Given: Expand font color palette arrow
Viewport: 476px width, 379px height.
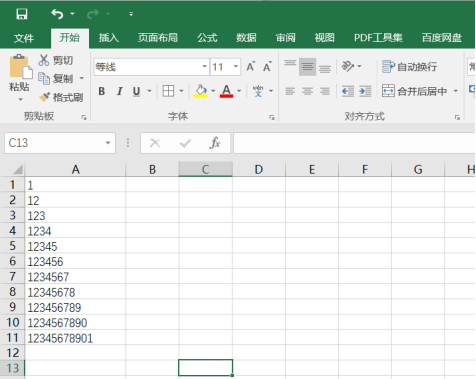Looking at the screenshot, I should pos(239,91).
